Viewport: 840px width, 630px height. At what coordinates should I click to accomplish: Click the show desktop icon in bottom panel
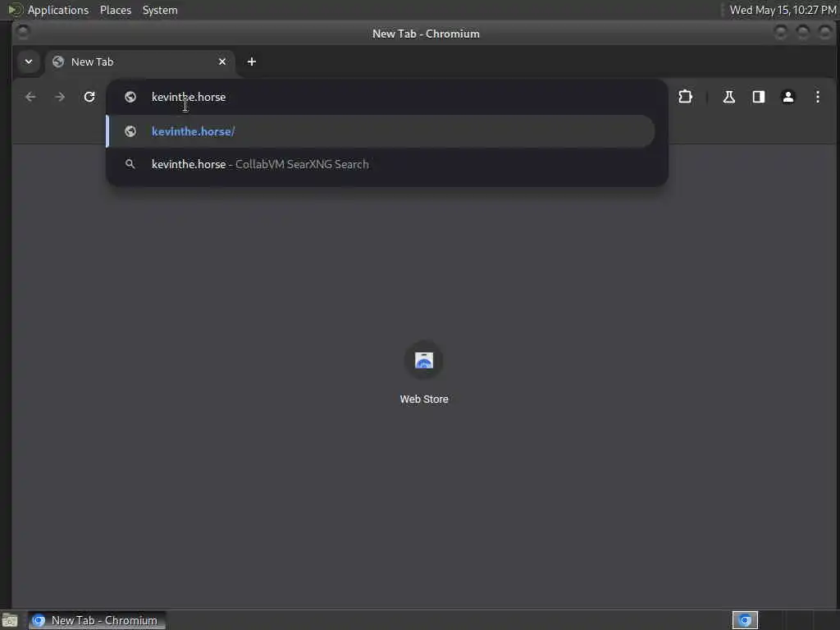click(10, 620)
